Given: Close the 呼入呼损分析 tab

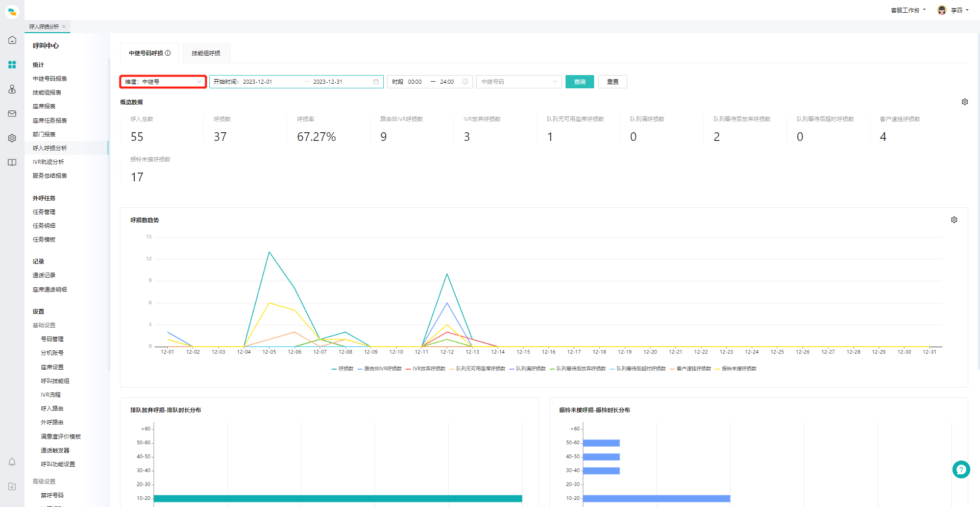Looking at the screenshot, I should (x=64, y=27).
